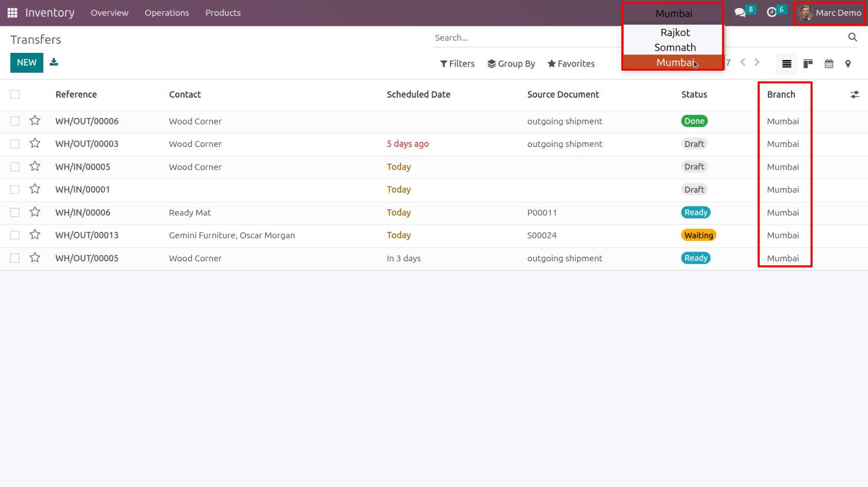
Task: Open the Group By dropdown
Action: [x=511, y=64]
